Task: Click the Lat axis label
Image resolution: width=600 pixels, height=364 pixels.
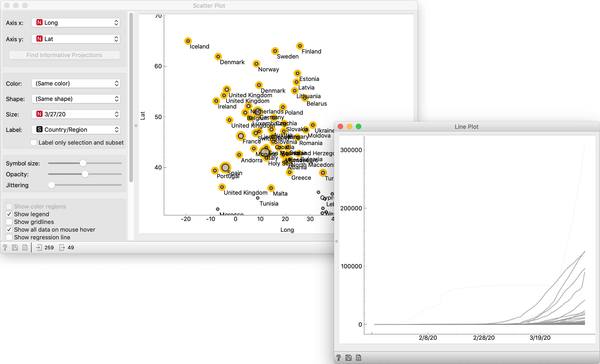Action: click(x=143, y=116)
